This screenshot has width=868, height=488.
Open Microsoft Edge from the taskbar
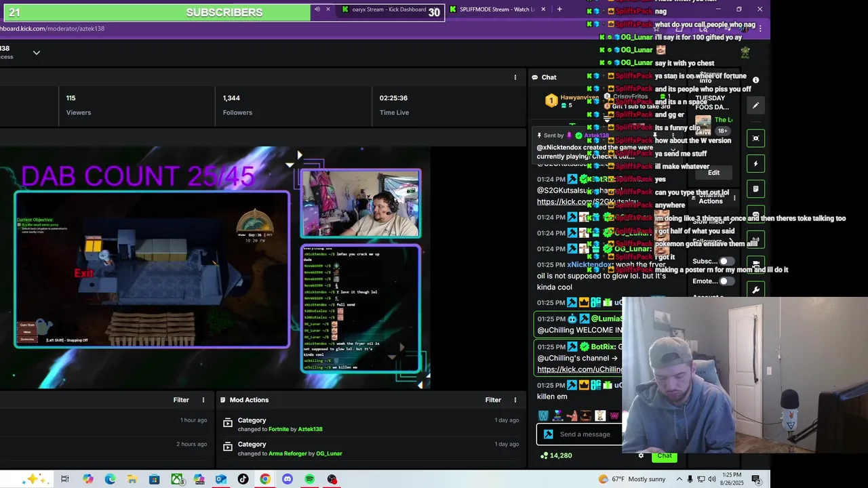[x=110, y=479]
